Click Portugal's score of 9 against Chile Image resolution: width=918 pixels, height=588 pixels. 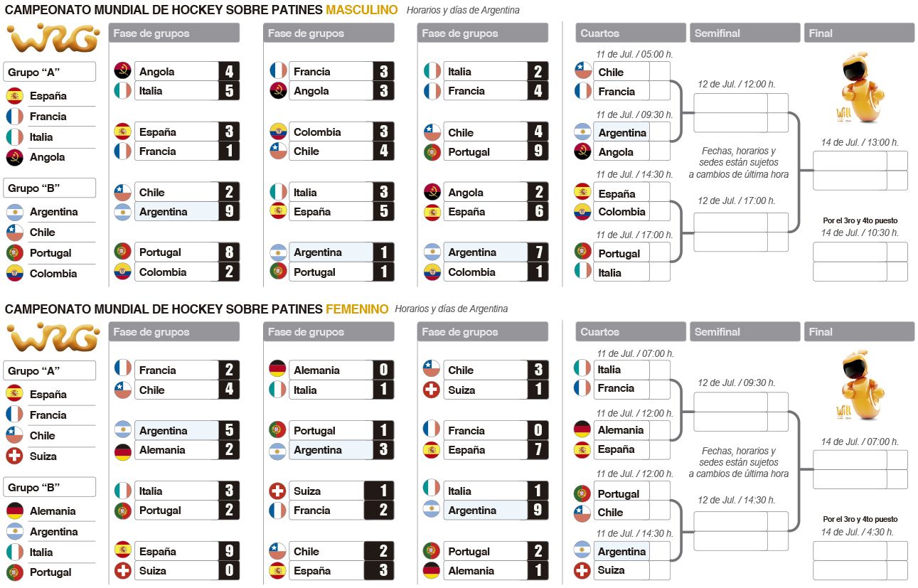click(538, 151)
